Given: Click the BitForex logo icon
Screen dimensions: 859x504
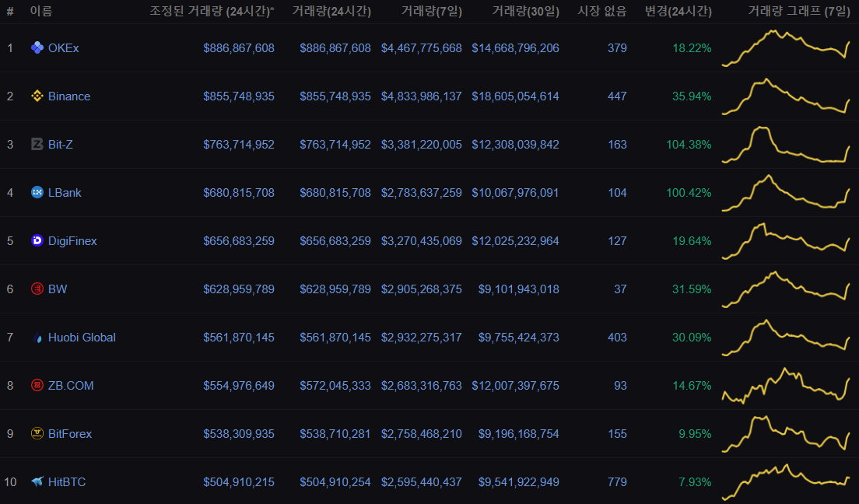Looking at the screenshot, I should 37,433.
